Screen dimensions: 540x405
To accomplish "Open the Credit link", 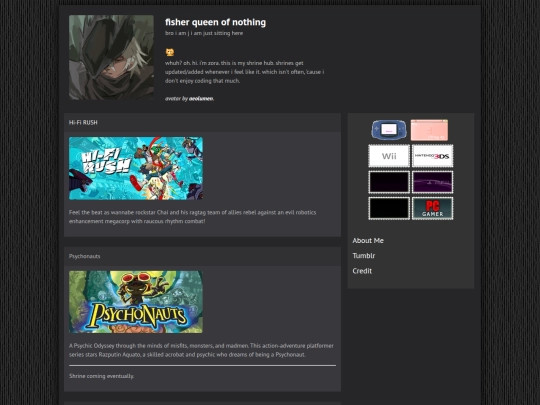I will click(362, 271).
